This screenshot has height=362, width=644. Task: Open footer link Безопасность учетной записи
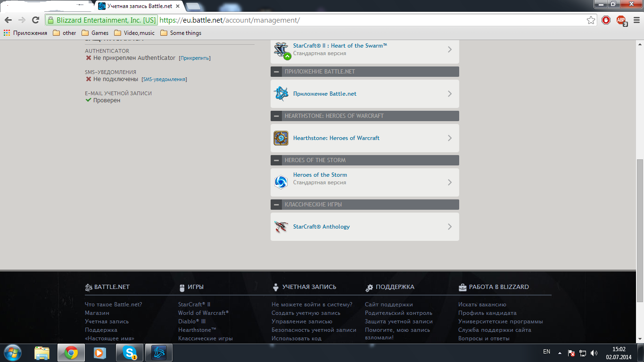314,330
